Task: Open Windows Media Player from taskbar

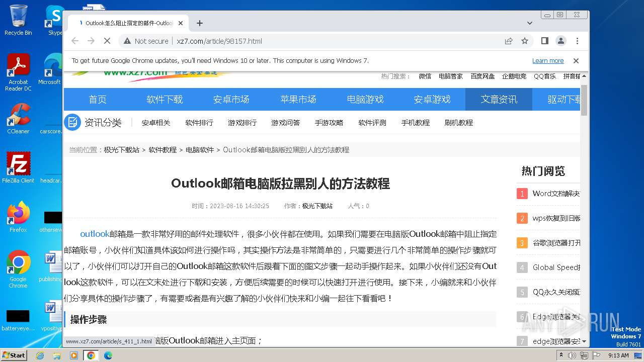Action: (x=74, y=355)
